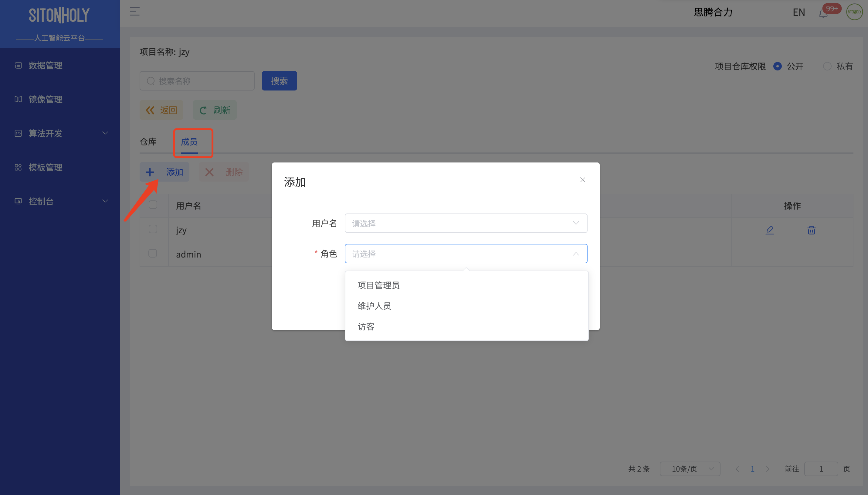Switch to the 成员 tab
The height and width of the screenshot is (495, 868).
pyautogui.click(x=189, y=142)
